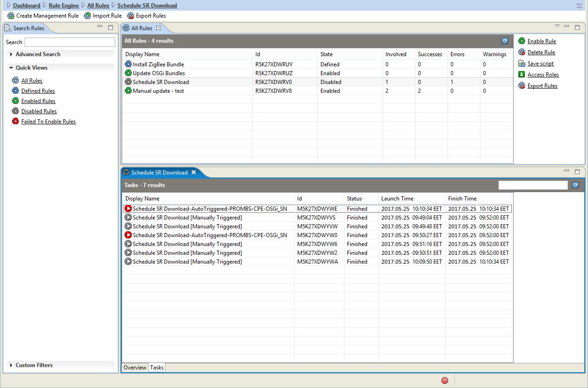
Task: Expand the Advanced Search section
Action: click(11, 54)
